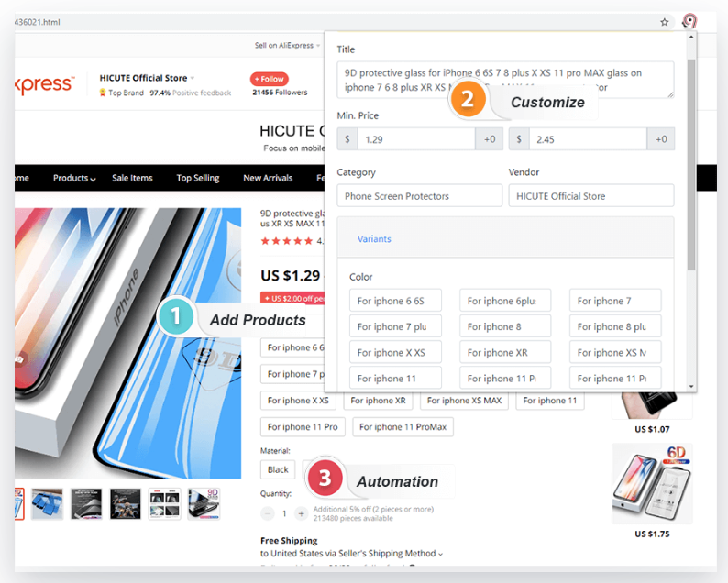This screenshot has height=583, width=728.
Task: Edit the Vendor field HICUTE Official Store
Action: [591, 196]
